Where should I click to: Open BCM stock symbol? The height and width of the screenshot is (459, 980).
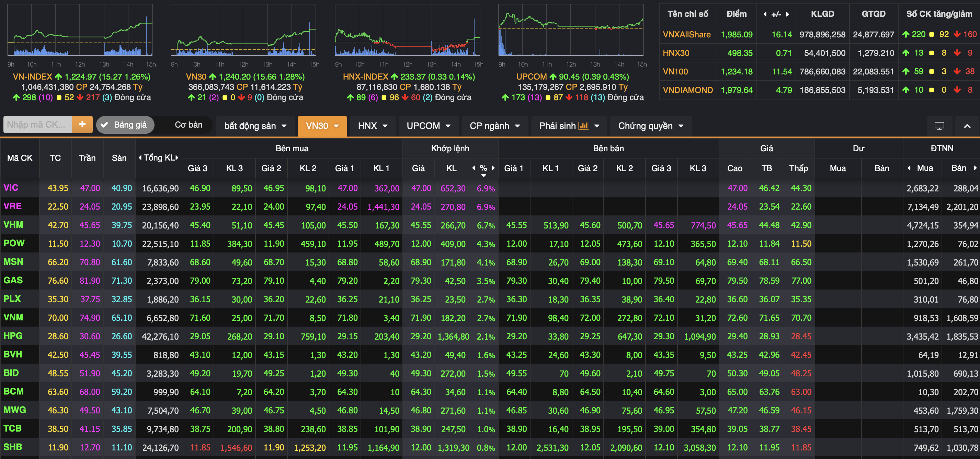(x=13, y=391)
